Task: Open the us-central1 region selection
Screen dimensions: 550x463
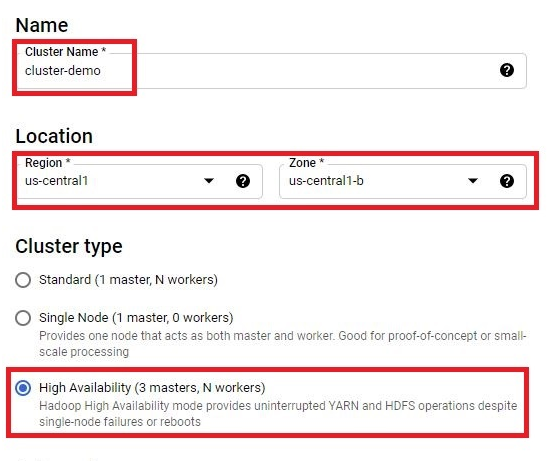Action: click(x=140, y=181)
